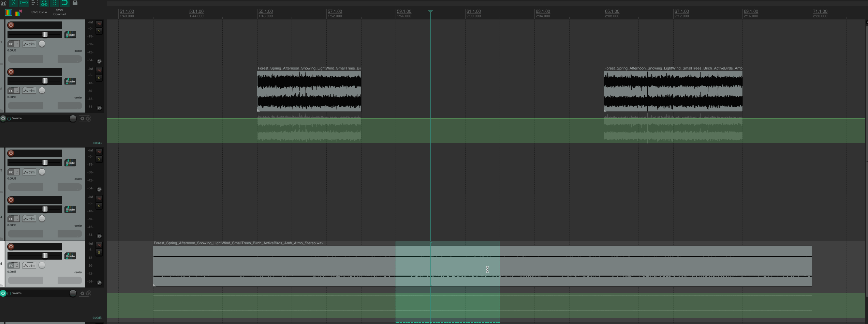Viewport: 868px width, 324px height.
Task: Click the SWS Cycle toolbar button
Action: pos(39,12)
